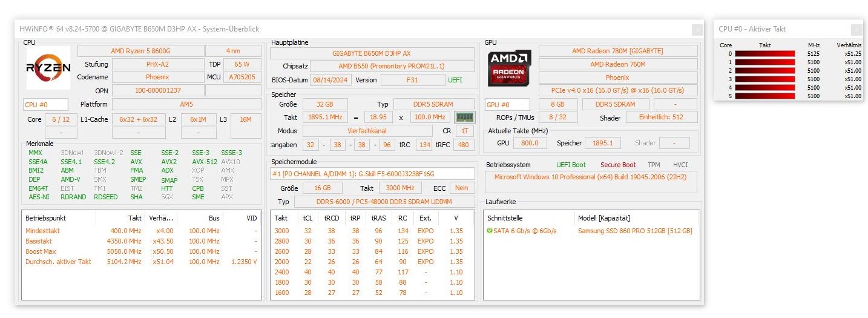Select the Durchsch. aktiver Takt row
Viewport: 868px width, 318px height.
tap(142, 262)
